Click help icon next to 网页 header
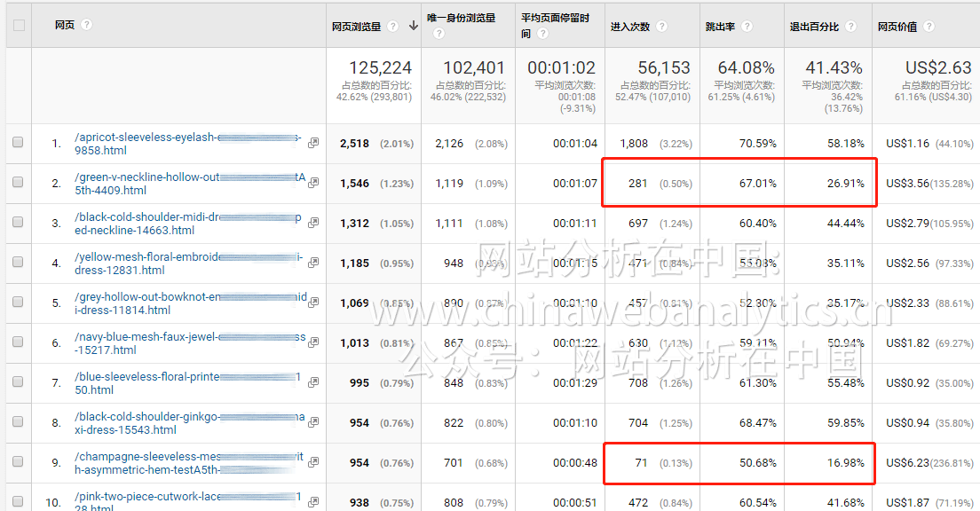 [x=86, y=25]
